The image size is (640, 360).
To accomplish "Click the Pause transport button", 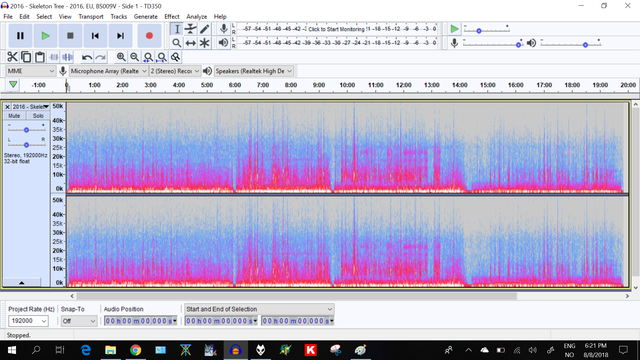I will click(x=20, y=36).
